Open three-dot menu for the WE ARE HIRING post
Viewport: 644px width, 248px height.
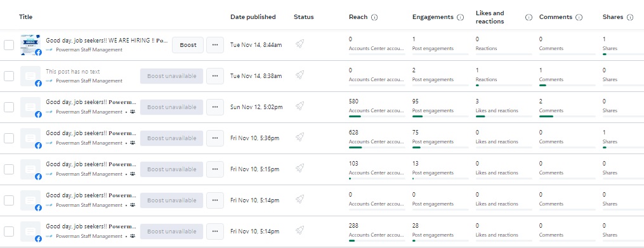pyautogui.click(x=215, y=45)
